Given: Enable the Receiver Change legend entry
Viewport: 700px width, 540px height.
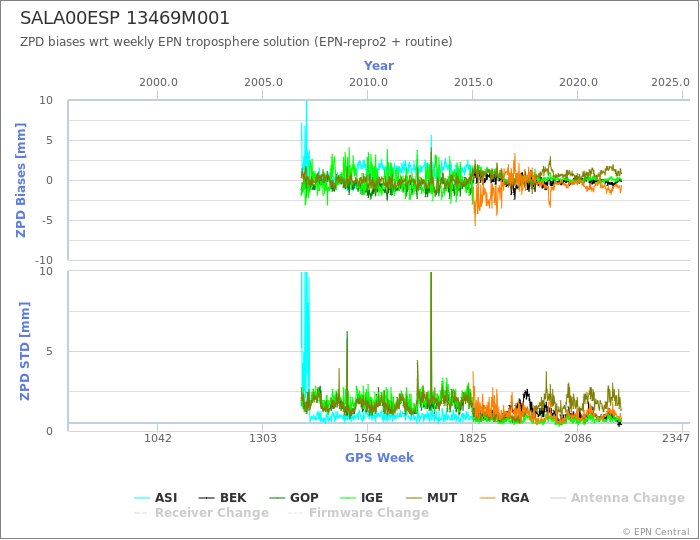Looking at the screenshot, I should (201, 513).
